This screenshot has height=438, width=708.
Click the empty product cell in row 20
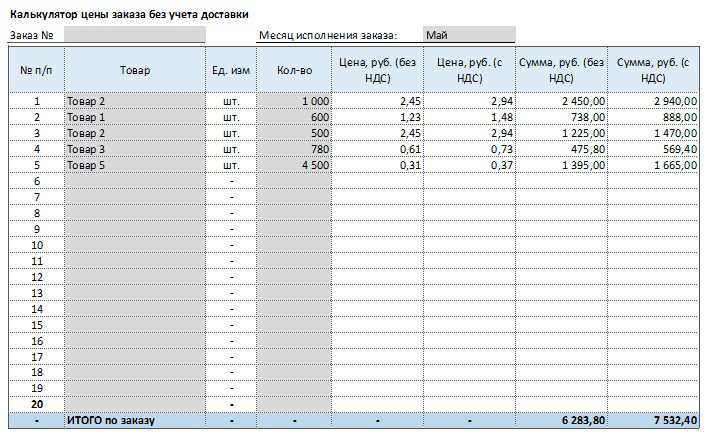135,404
